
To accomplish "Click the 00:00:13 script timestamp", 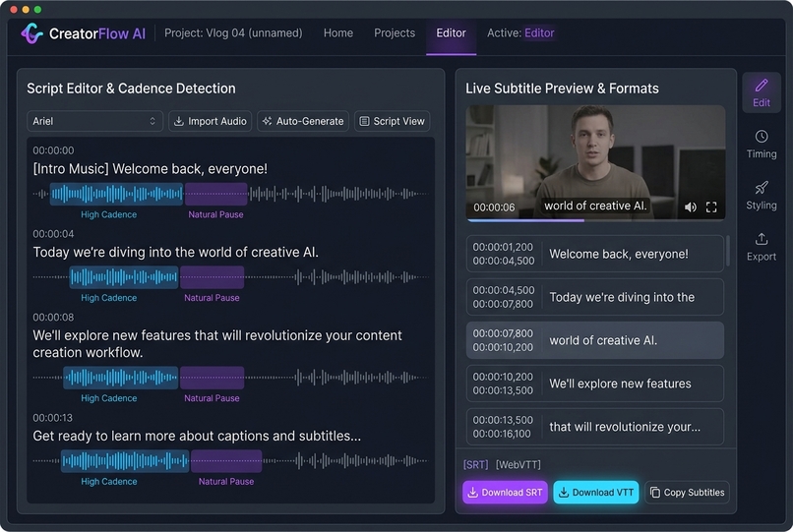I will coord(52,418).
